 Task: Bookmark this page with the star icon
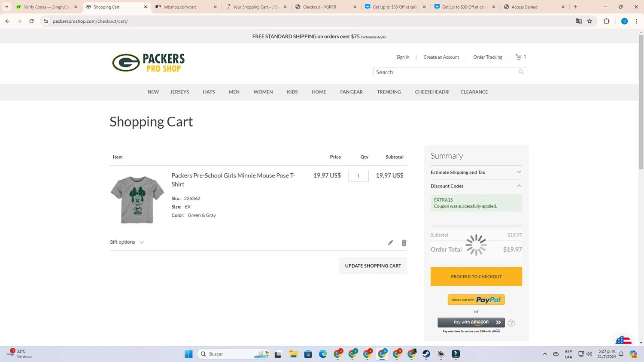tap(590, 21)
